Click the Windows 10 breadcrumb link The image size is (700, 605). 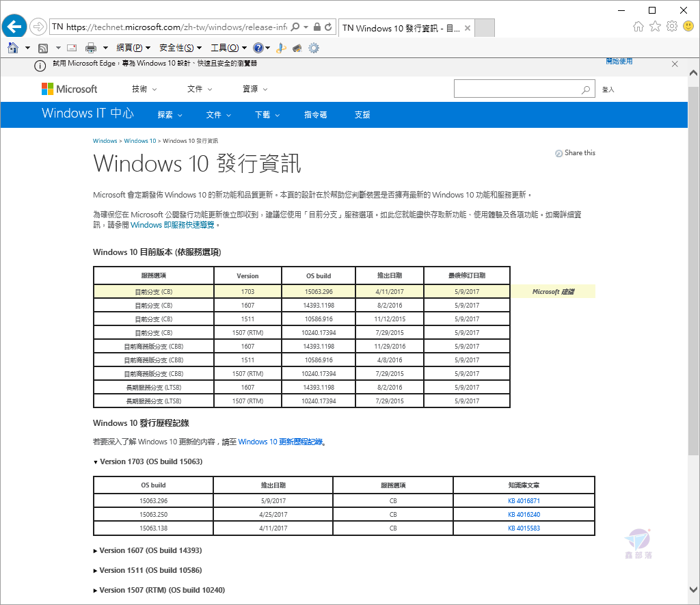click(x=140, y=141)
